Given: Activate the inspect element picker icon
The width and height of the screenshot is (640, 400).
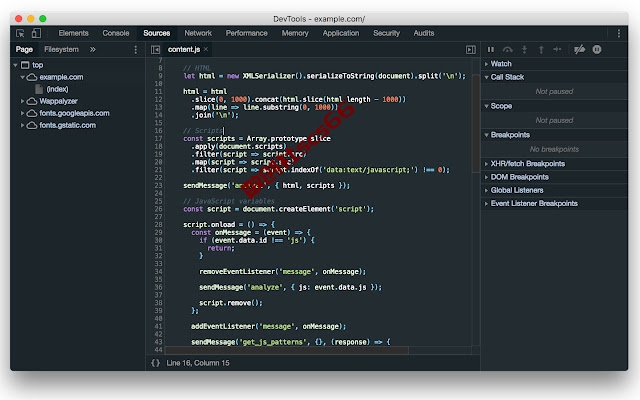Looking at the screenshot, I should coord(20,33).
